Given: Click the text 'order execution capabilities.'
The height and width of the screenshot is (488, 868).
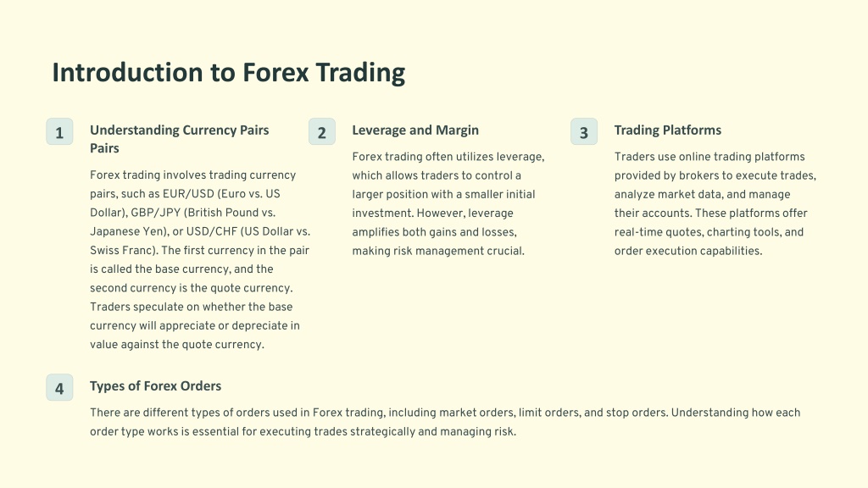Looking at the screenshot, I should 688,251.
